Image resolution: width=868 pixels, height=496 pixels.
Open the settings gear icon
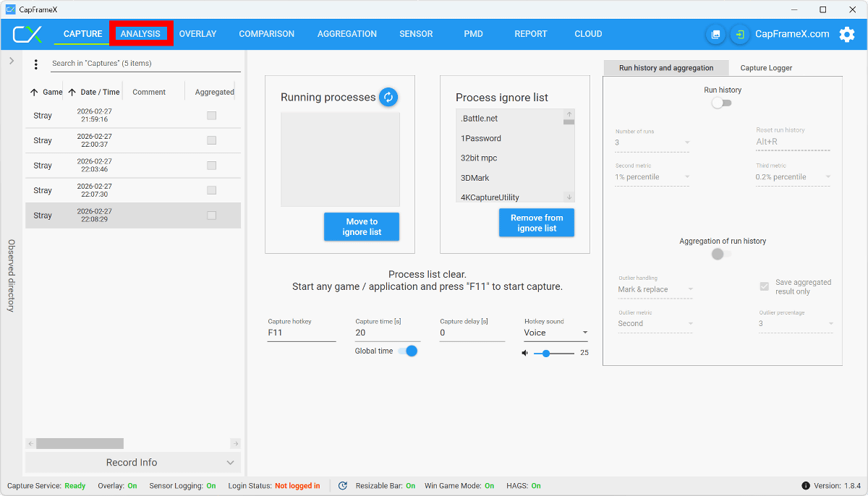(846, 34)
